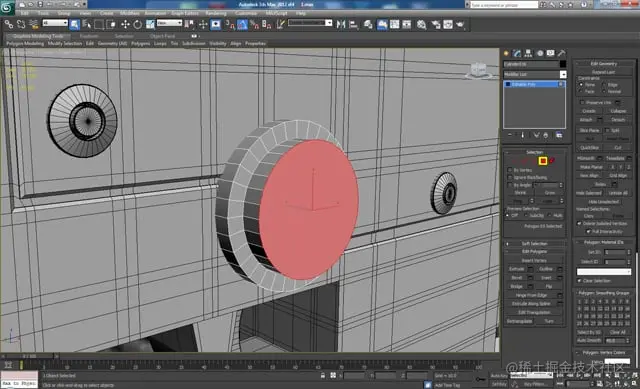Activate the Select and Move tool

(125, 24)
